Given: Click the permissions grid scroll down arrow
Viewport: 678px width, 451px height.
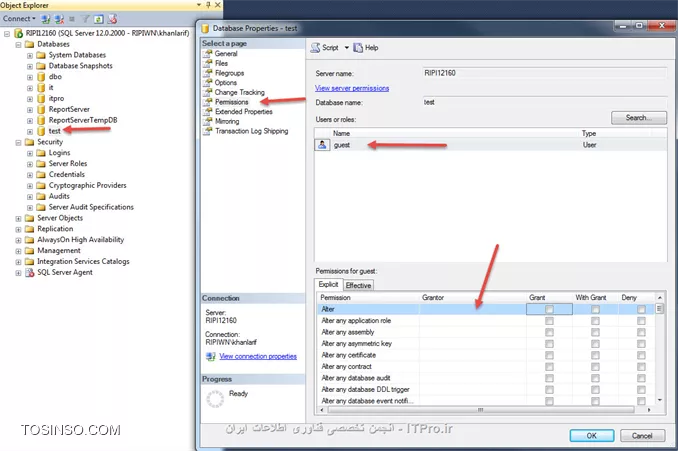Looking at the screenshot, I should (x=659, y=400).
